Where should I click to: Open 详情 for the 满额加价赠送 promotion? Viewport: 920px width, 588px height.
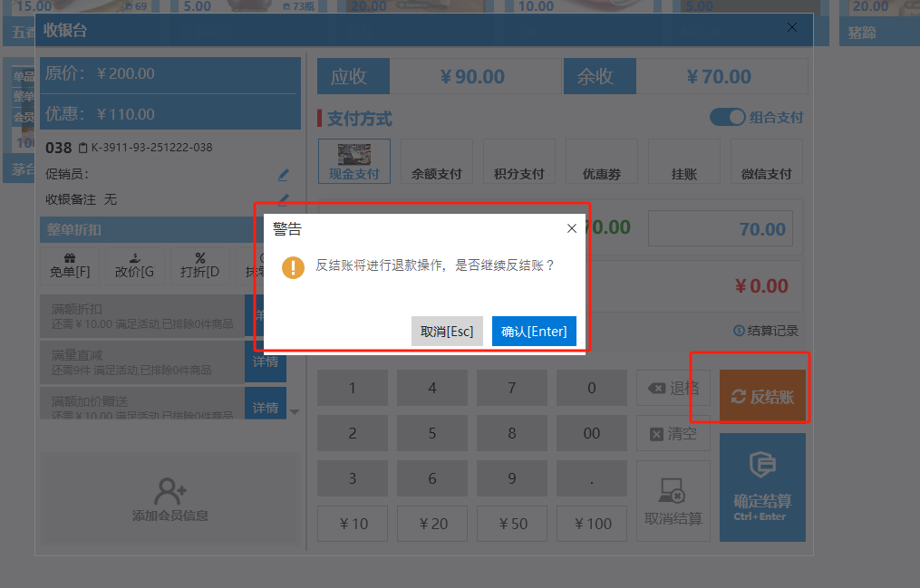point(266,407)
